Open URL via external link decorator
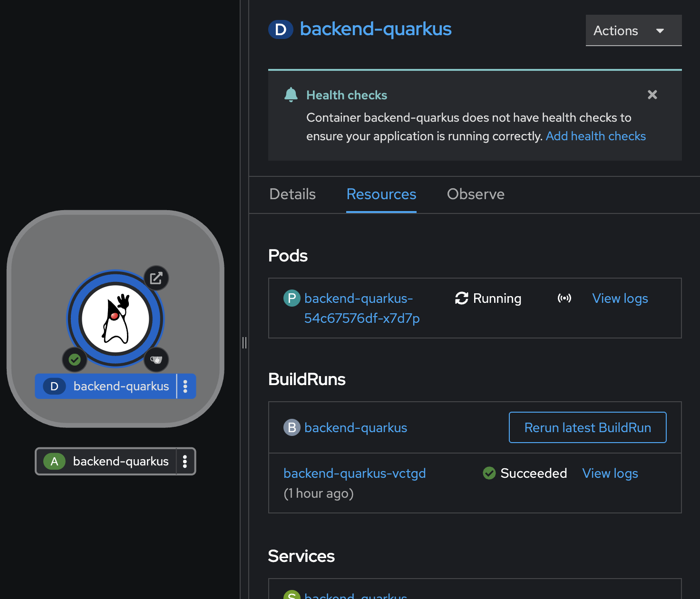Image resolution: width=700 pixels, height=599 pixels. click(x=156, y=278)
